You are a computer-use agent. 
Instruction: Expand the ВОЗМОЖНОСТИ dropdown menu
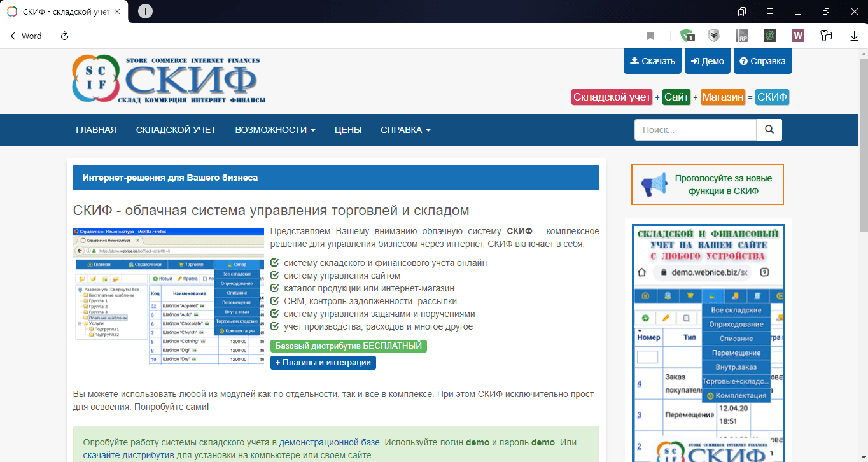[x=275, y=130]
